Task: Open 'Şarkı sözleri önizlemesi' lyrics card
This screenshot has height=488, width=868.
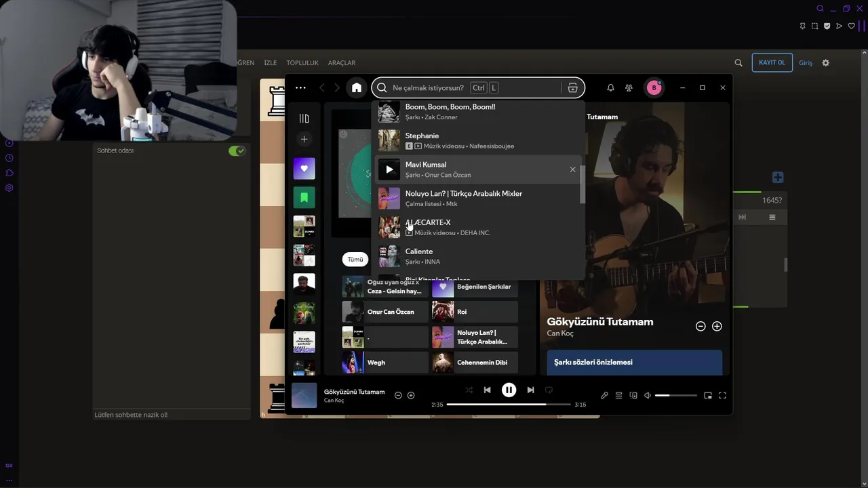Action: click(x=635, y=363)
